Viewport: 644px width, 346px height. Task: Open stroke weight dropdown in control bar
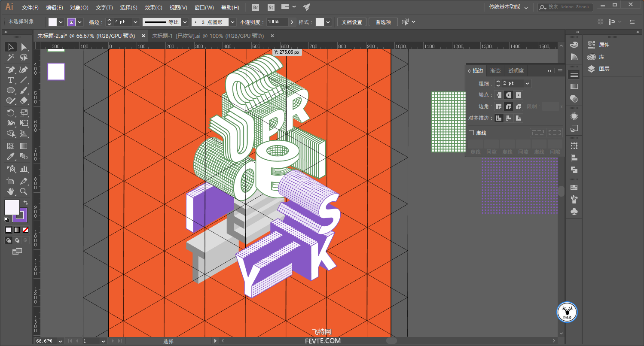(x=136, y=22)
